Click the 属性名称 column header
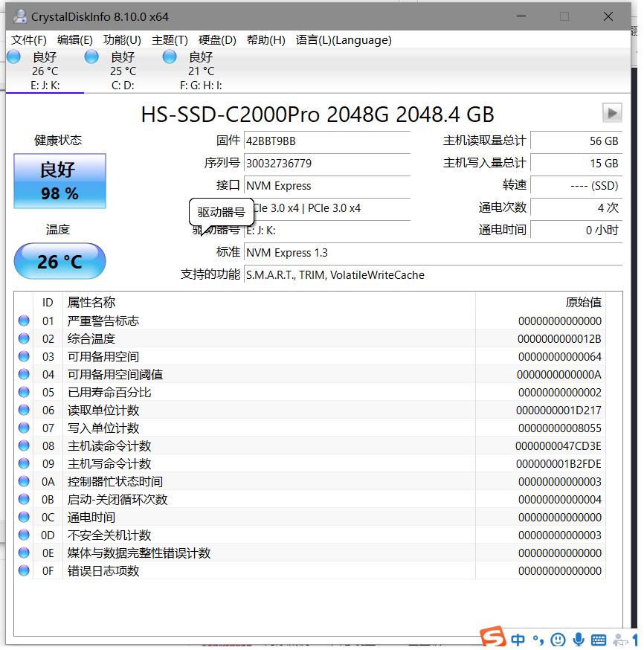 (268, 302)
